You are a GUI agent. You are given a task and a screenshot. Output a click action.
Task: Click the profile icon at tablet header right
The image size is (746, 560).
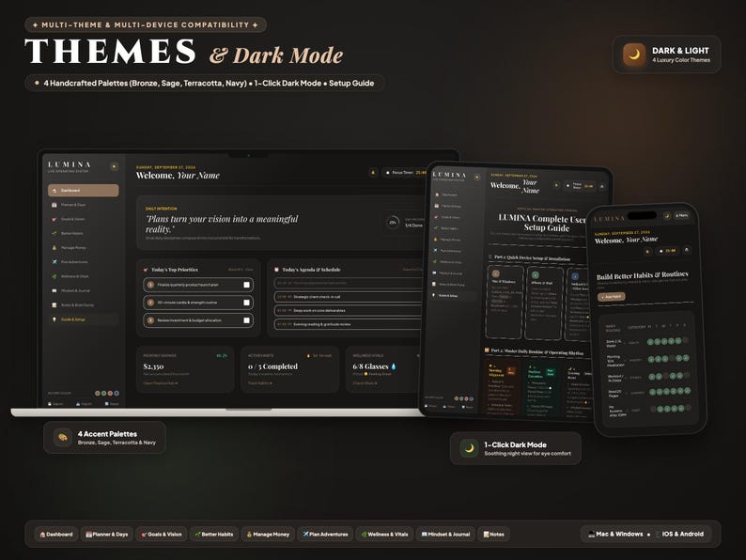coord(602,186)
